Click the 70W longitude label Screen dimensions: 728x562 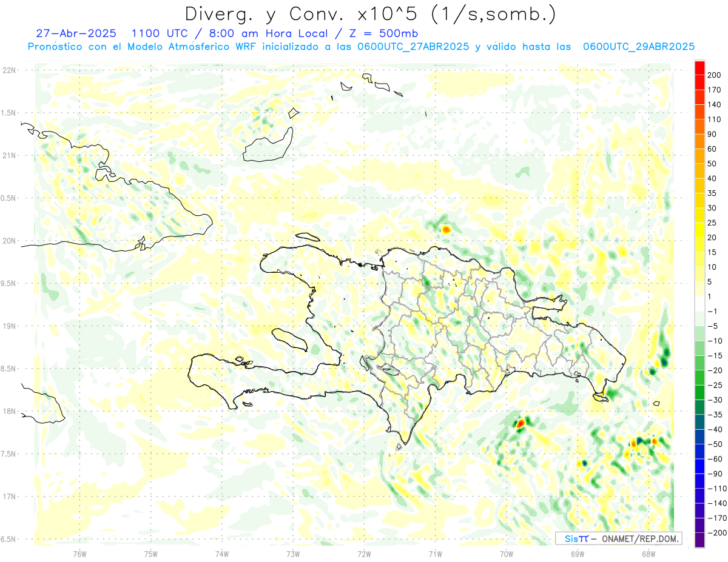(507, 554)
